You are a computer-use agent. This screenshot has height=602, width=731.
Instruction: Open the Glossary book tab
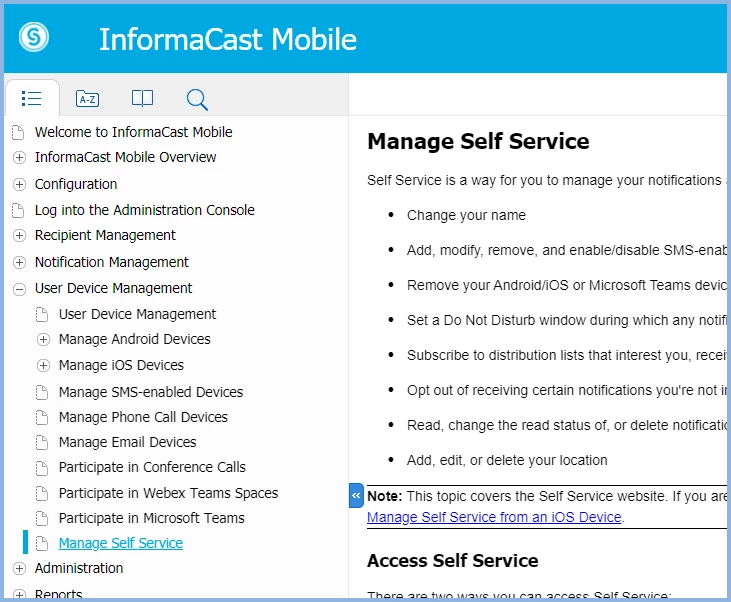click(x=142, y=98)
